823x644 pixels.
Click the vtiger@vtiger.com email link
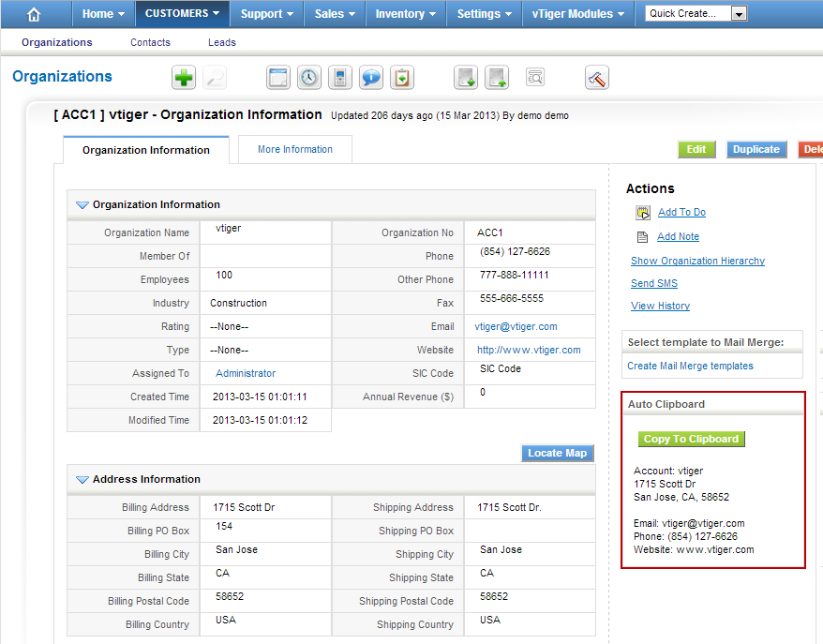click(516, 326)
